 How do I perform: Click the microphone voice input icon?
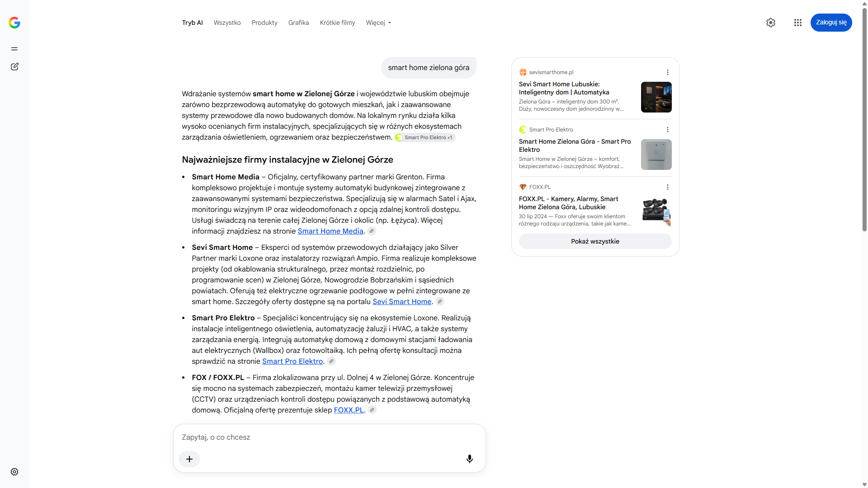point(470,459)
